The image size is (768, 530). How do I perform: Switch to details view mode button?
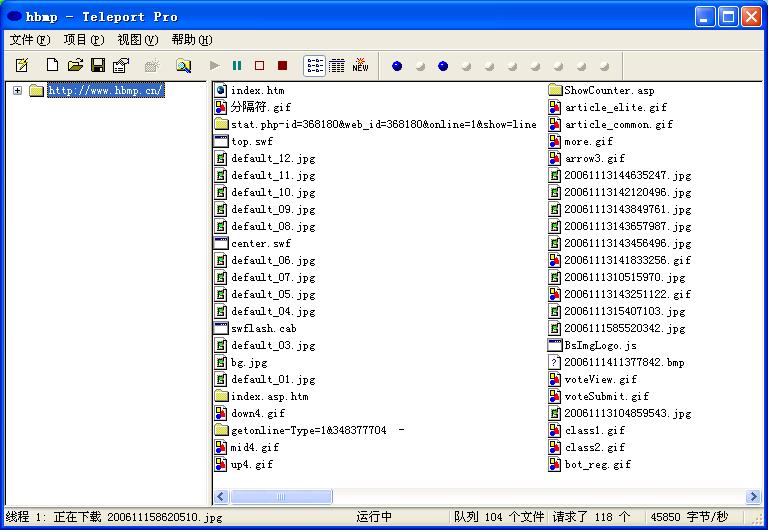(x=337, y=66)
